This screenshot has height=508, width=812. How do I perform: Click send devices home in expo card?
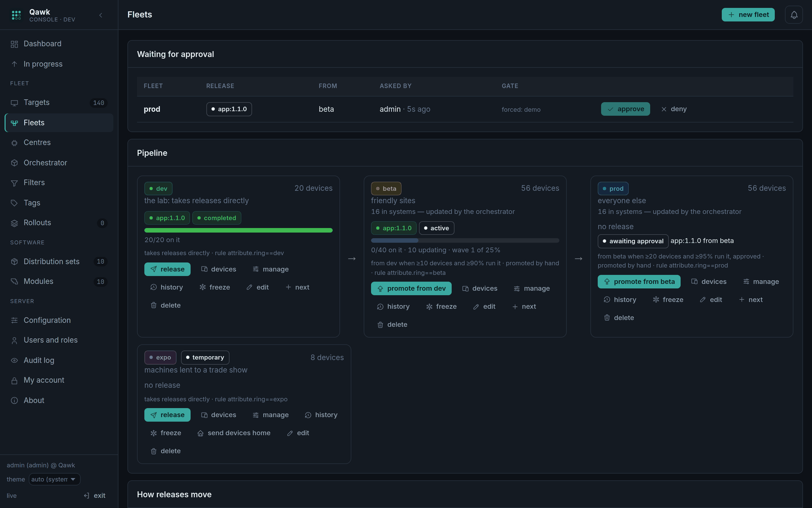[x=234, y=433]
